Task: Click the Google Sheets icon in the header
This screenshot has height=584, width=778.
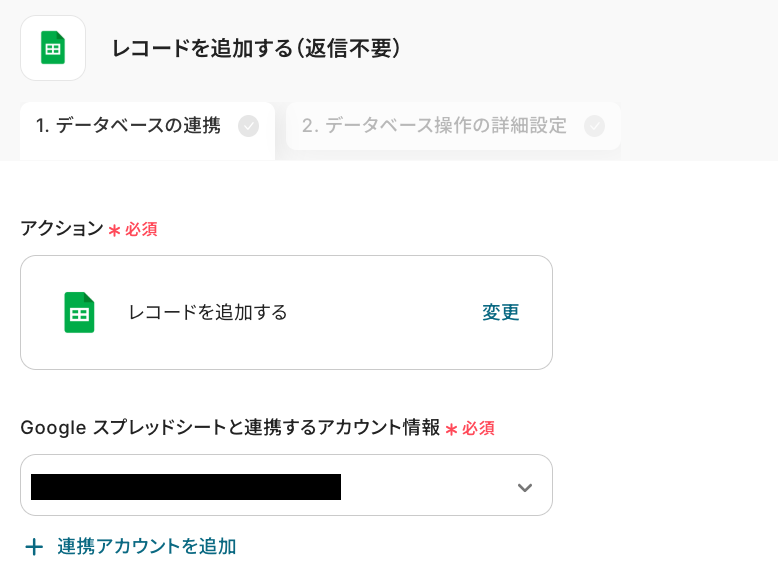Action: (x=53, y=48)
